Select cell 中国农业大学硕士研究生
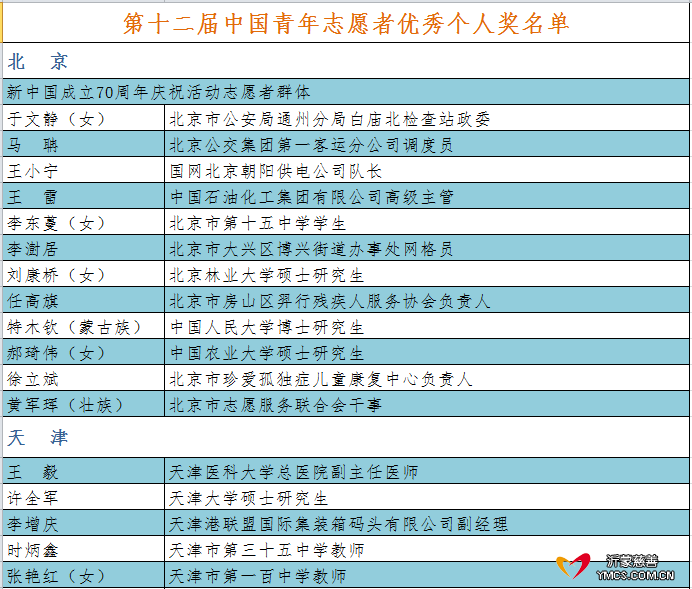This screenshot has height=589, width=692. click(x=427, y=352)
